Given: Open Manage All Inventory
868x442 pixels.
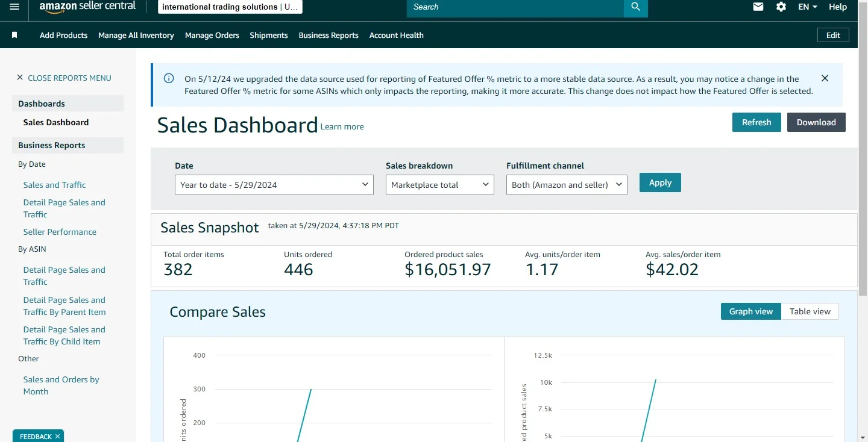Looking at the screenshot, I should [136, 35].
